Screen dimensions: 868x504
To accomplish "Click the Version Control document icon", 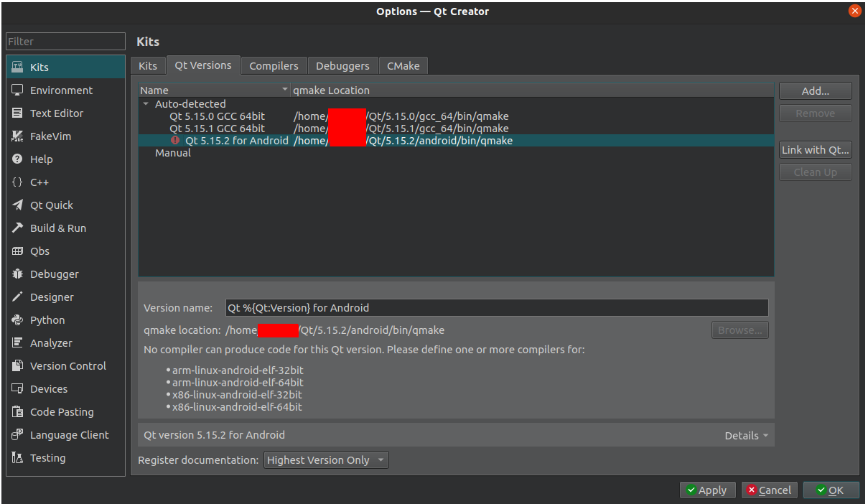I will coord(18,365).
